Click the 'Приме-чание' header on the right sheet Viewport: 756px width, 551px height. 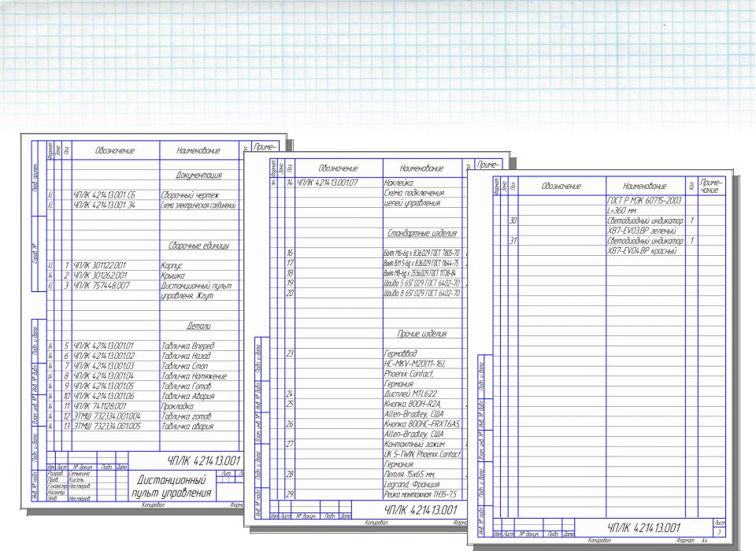[712, 186]
